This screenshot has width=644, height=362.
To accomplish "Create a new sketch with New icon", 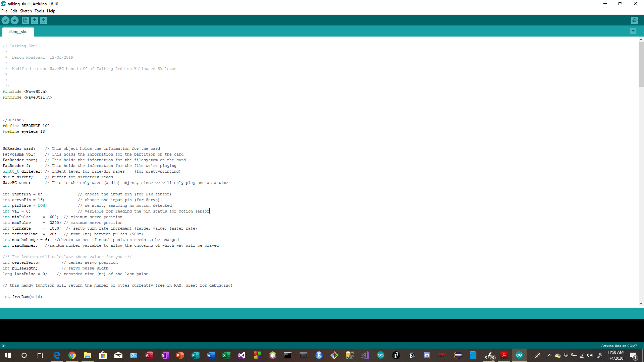I will tap(25, 20).
